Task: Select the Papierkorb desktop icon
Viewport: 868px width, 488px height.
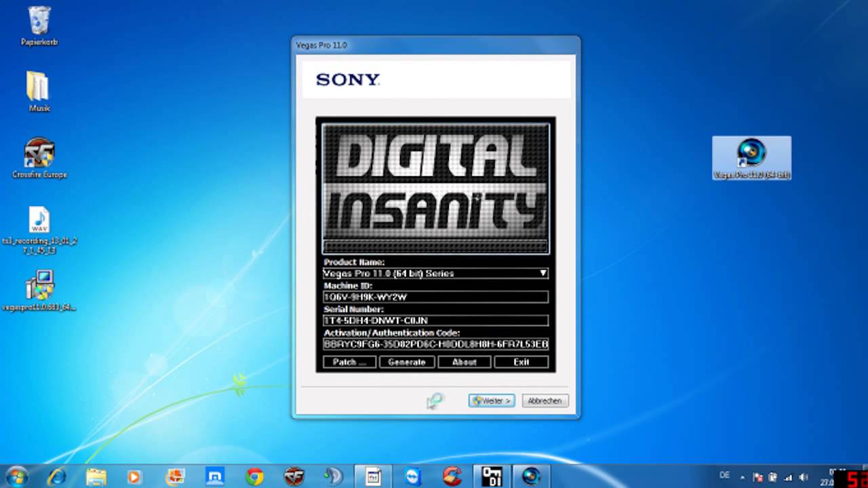Action: [x=39, y=26]
